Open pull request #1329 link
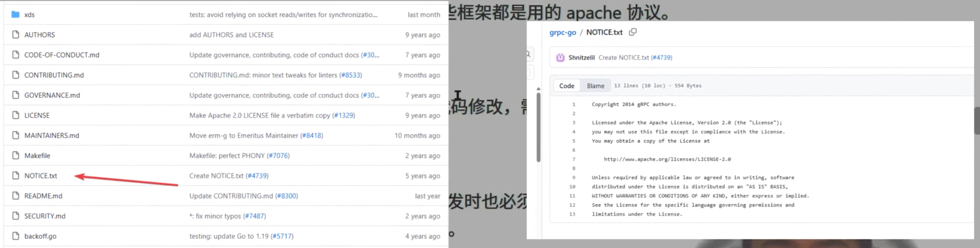980x248 pixels. pyautogui.click(x=343, y=115)
